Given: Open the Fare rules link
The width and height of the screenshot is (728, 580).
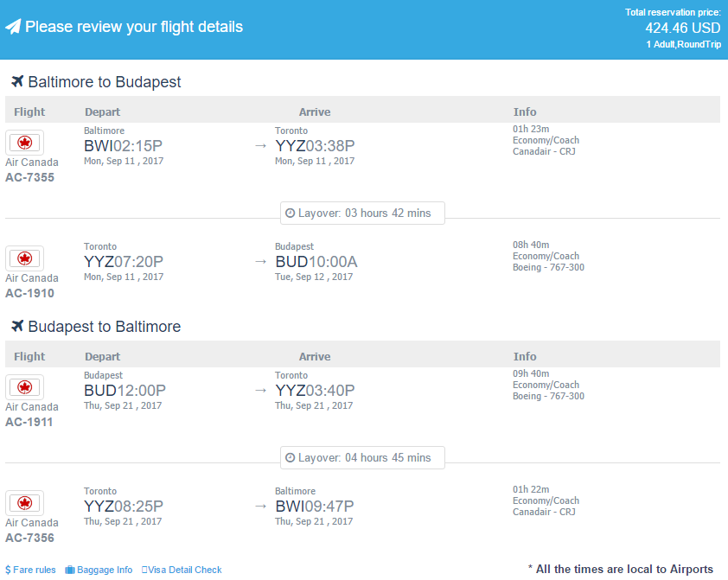Looking at the screenshot, I should 30,570.
